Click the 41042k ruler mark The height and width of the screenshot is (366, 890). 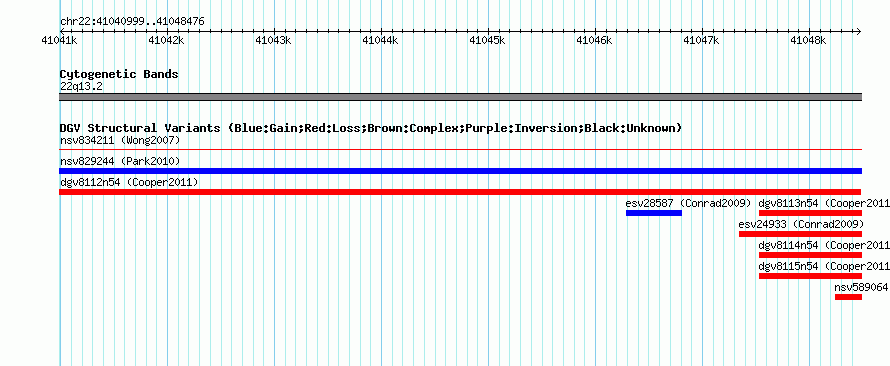point(166,40)
